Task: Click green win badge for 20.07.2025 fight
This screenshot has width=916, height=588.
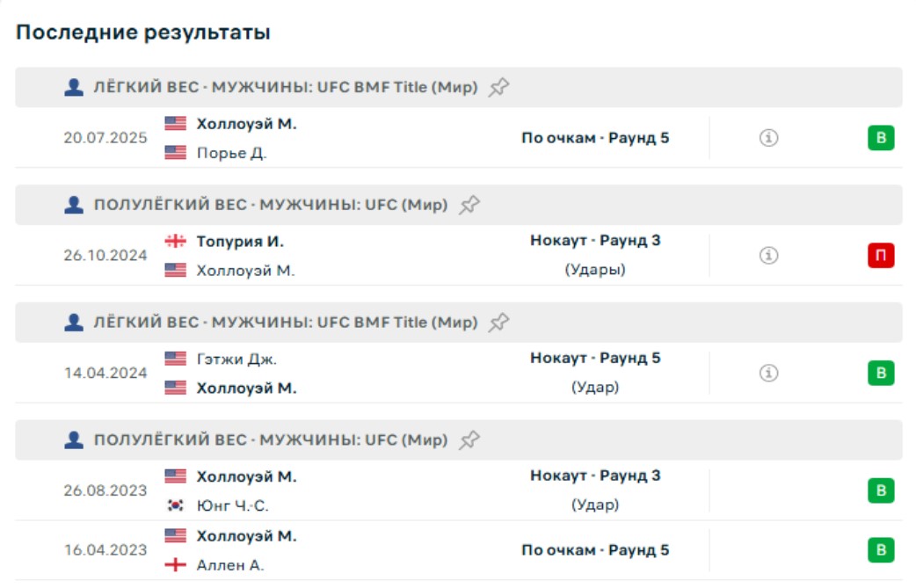Action: tap(881, 138)
